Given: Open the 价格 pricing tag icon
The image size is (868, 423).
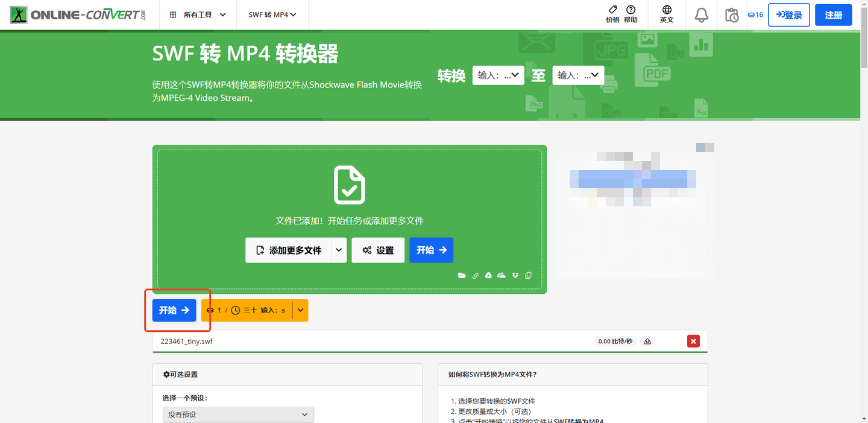Looking at the screenshot, I should coord(612,14).
